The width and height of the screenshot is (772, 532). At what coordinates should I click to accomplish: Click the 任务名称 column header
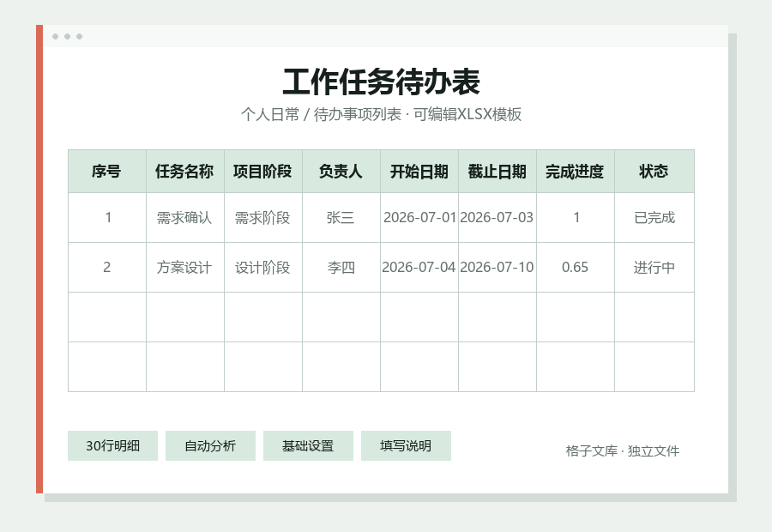pos(185,172)
